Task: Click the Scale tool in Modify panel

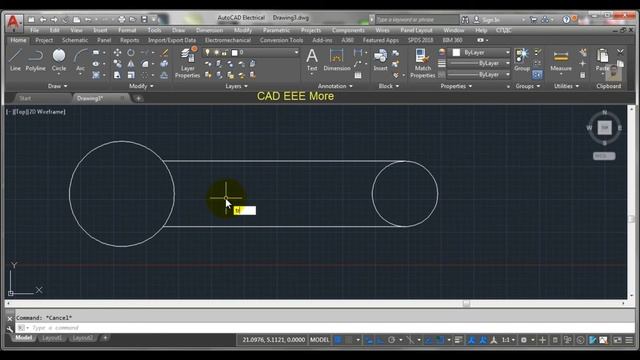Action: point(131,75)
